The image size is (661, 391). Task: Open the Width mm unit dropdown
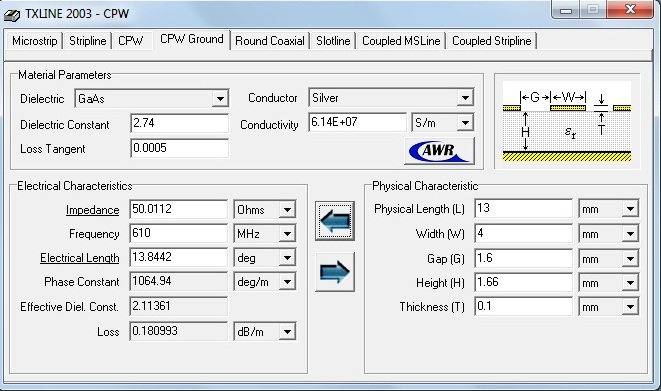tap(609, 234)
